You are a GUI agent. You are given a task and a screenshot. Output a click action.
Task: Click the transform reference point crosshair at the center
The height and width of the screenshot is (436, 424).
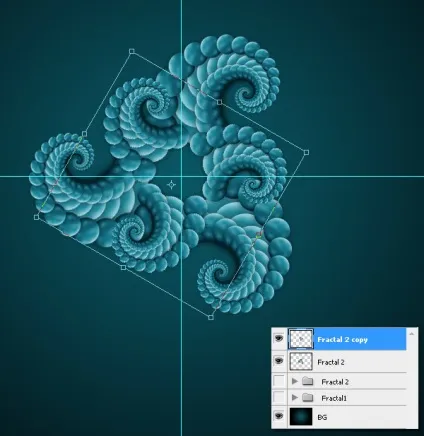click(172, 184)
